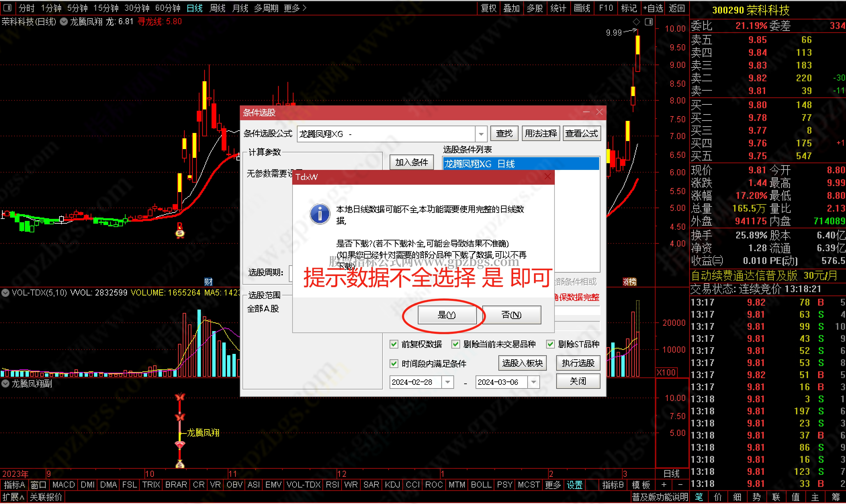Switch to 分时 view
The width and height of the screenshot is (846, 504).
[x=27, y=8]
